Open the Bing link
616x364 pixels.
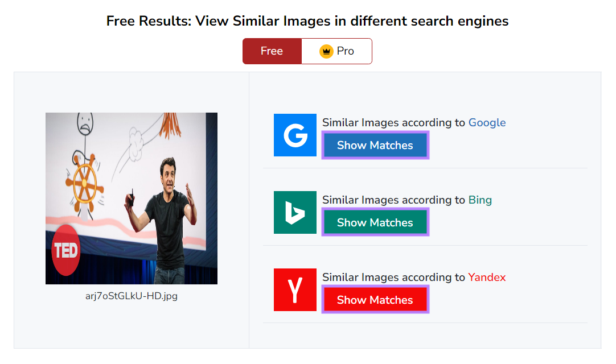pyautogui.click(x=480, y=200)
